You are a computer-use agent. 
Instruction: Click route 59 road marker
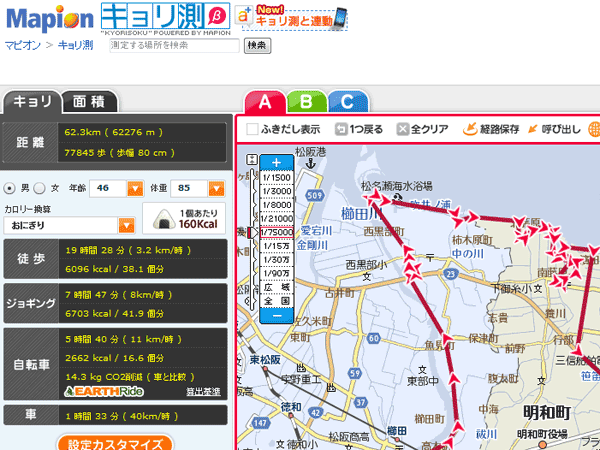pyautogui.click(x=355, y=374)
